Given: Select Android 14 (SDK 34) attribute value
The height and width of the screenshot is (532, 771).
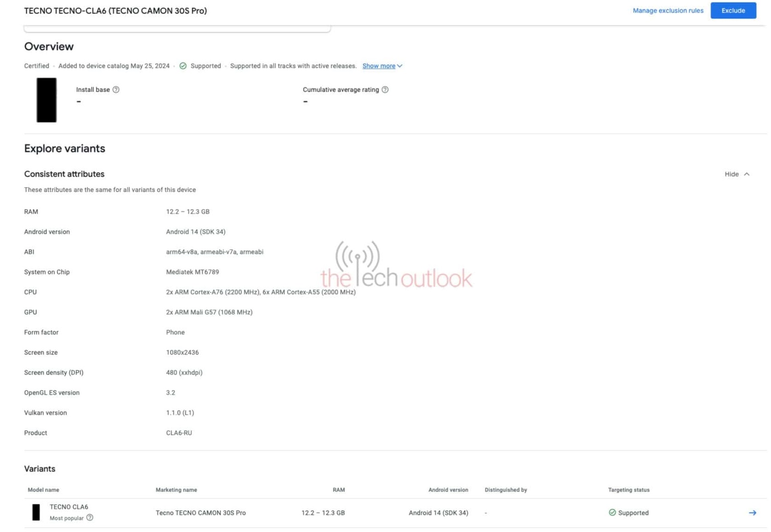Looking at the screenshot, I should click(x=196, y=232).
